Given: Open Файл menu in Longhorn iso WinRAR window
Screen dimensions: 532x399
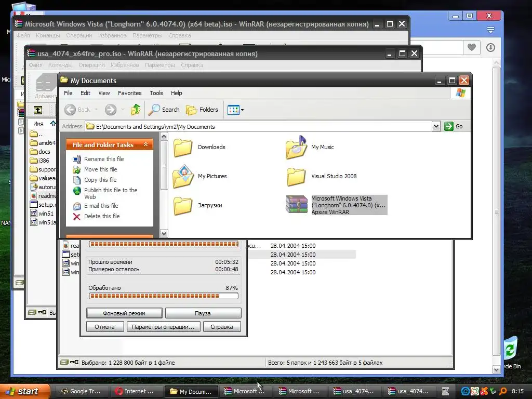Looking at the screenshot, I should tap(23, 35).
